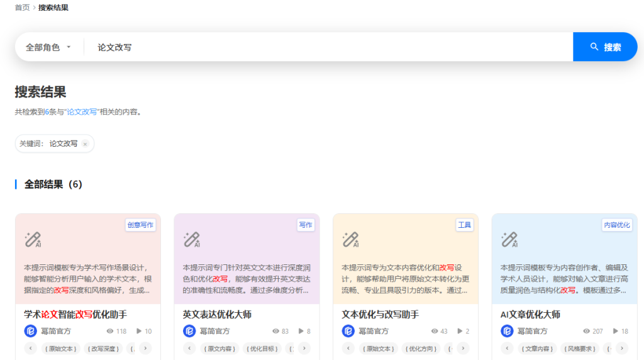Click the 内容优化 category tag
This screenshot has height=360, width=644.
click(617, 225)
